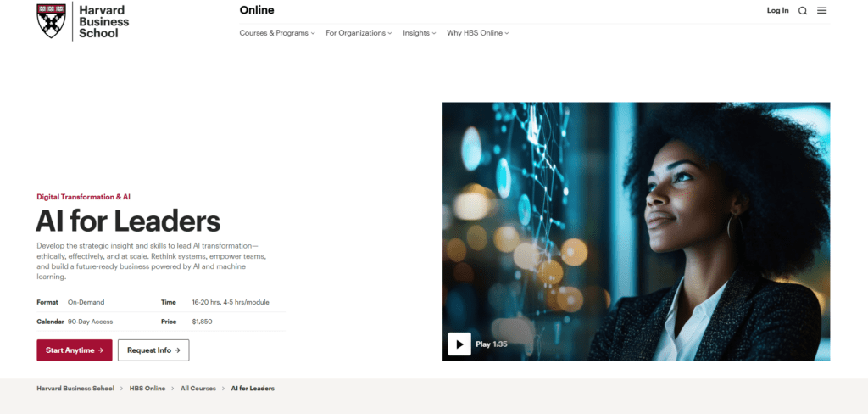Click the 16-20 hrs time value
The width and height of the screenshot is (868, 414).
pyautogui.click(x=231, y=303)
